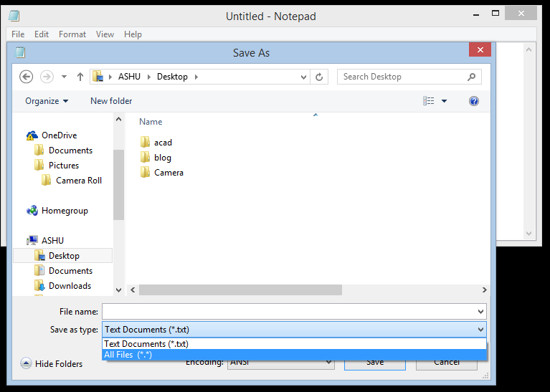
Task: Go up one folder level
Action: pyautogui.click(x=80, y=77)
